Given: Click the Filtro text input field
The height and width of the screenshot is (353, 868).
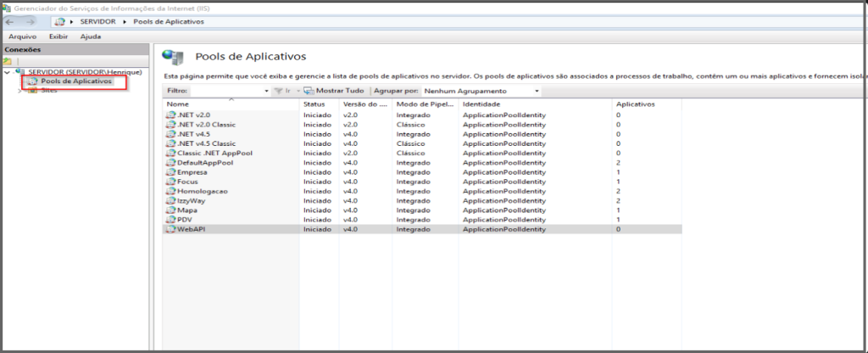Looking at the screenshot, I should coord(225,91).
